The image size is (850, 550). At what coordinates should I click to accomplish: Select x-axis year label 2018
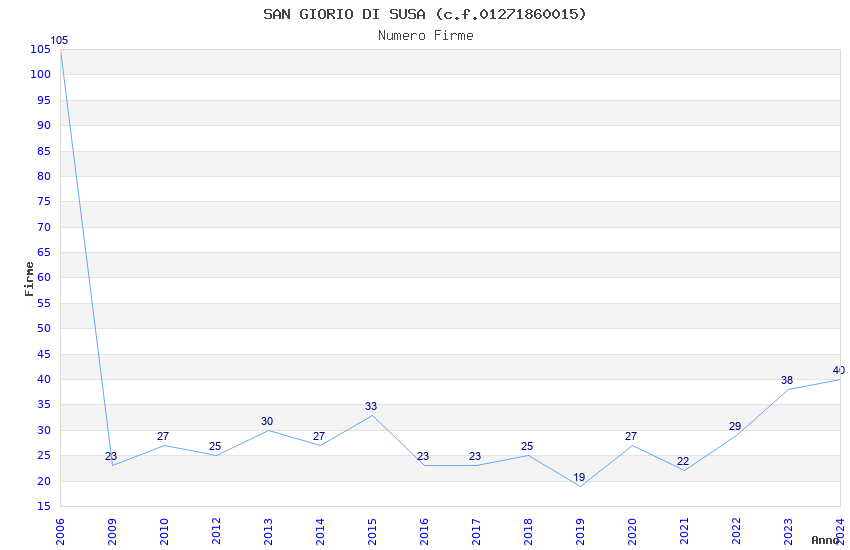coord(528,532)
